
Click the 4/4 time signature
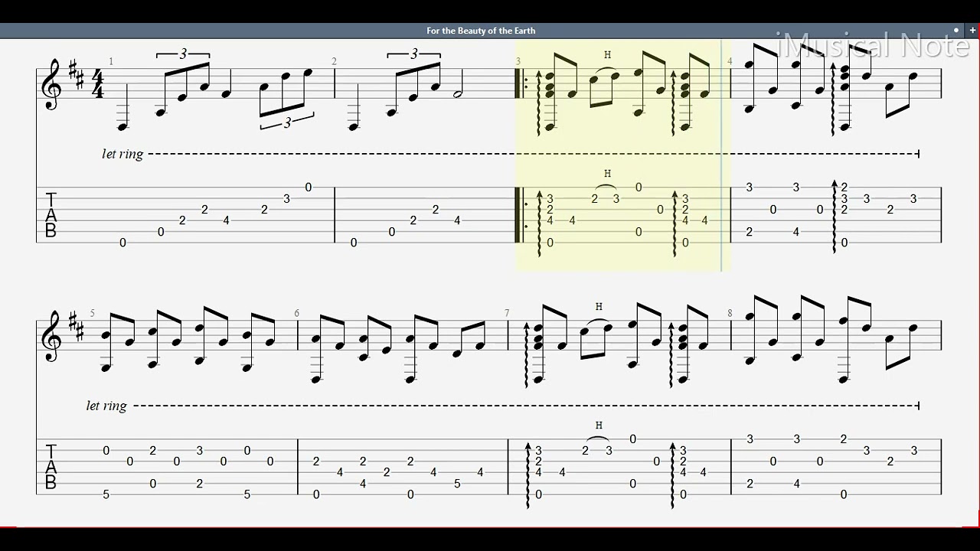click(x=98, y=83)
